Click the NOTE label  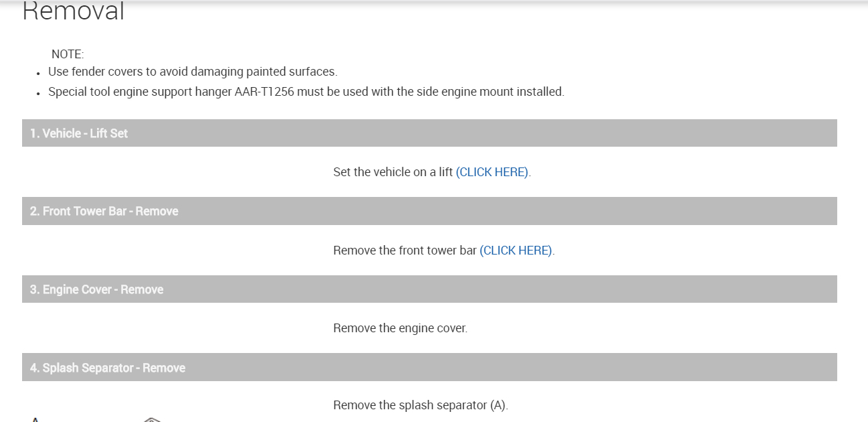[68, 54]
